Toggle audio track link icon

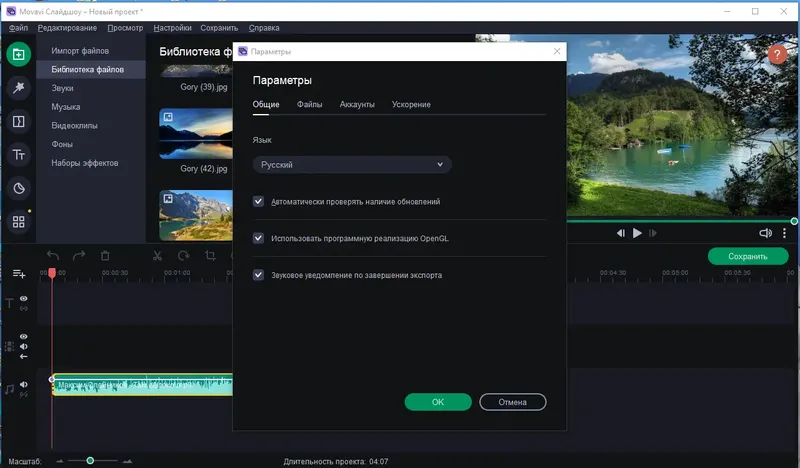tap(23, 395)
